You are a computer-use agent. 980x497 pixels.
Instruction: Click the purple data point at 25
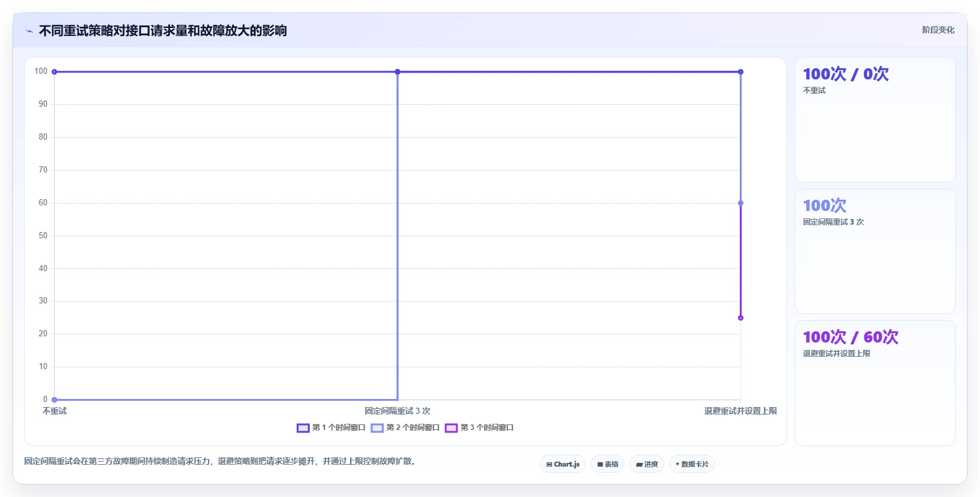tap(740, 318)
